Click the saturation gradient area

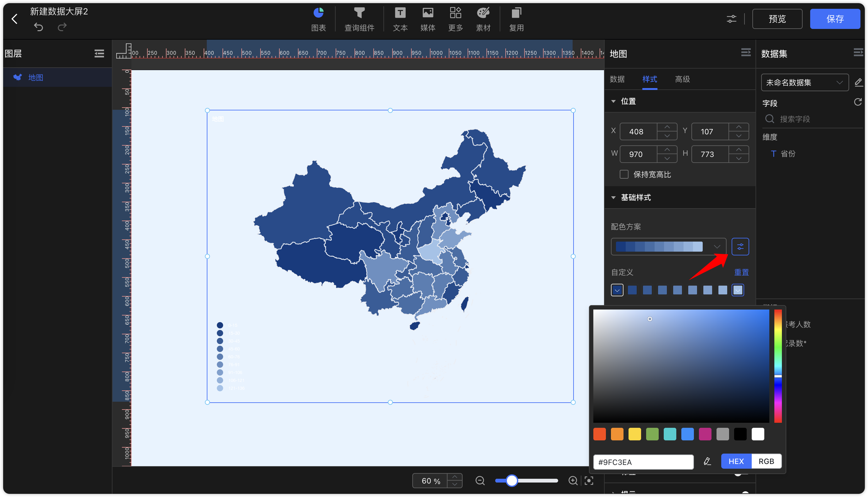tap(681, 366)
